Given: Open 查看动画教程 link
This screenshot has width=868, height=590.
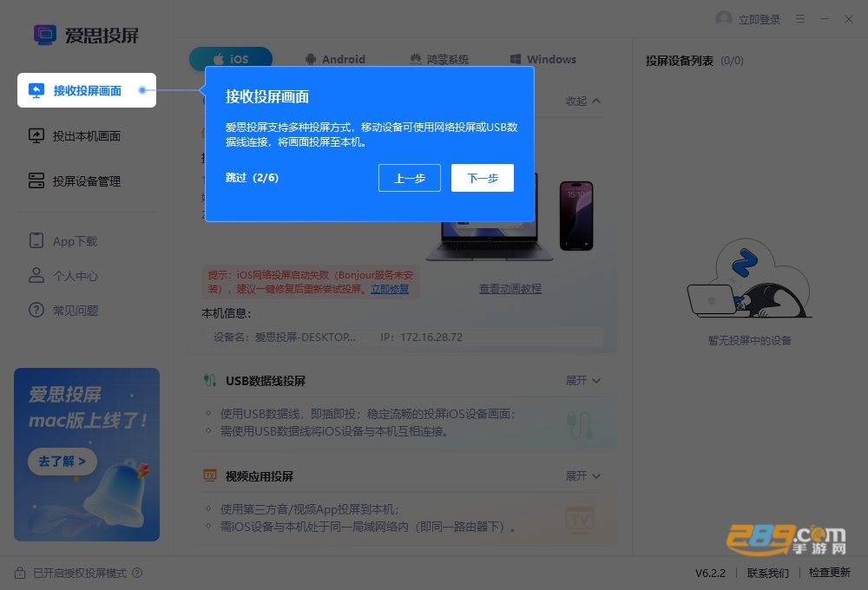Looking at the screenshot, I should (x=510, y=289).
